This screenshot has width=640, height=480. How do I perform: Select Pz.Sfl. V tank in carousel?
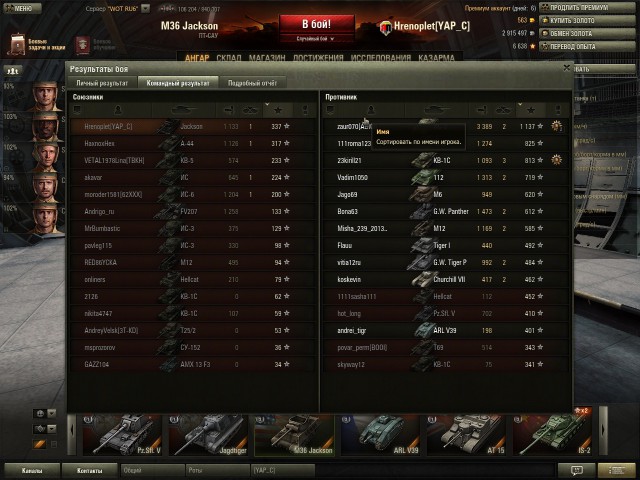click(122, 435)
